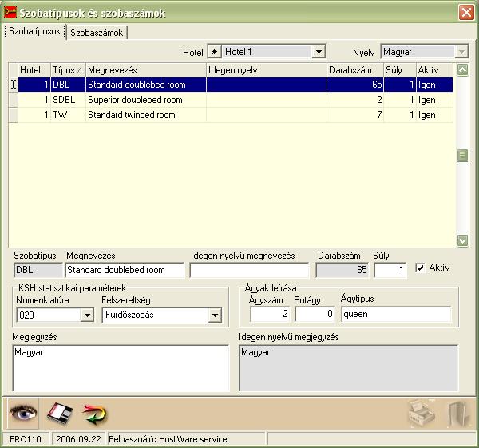The height and width of the screenshot is (448, 479).
Task: Click the app icon in title bar
Action: pos(10,13)
